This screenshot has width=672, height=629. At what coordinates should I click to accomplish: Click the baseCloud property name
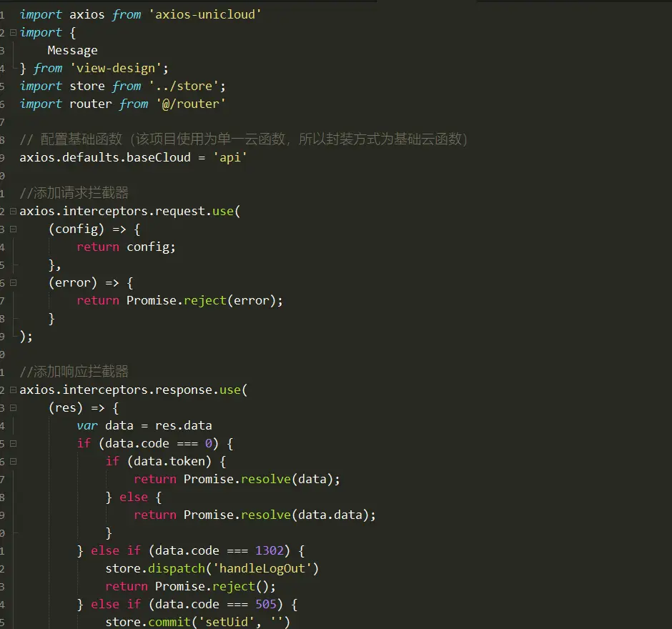[158, 158]
